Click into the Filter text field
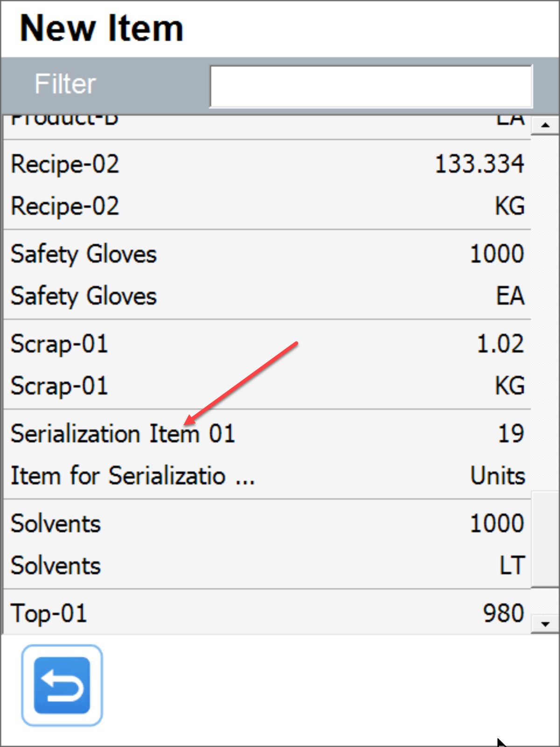 pos(371,86)
